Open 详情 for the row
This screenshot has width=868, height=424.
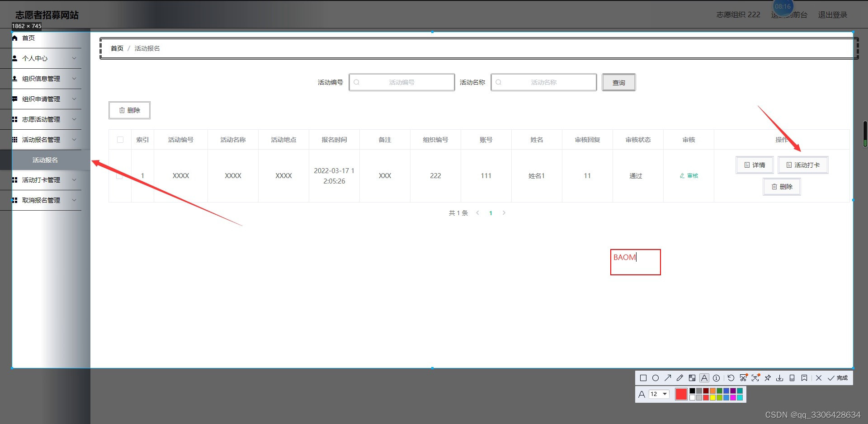[x=755, y=165]
